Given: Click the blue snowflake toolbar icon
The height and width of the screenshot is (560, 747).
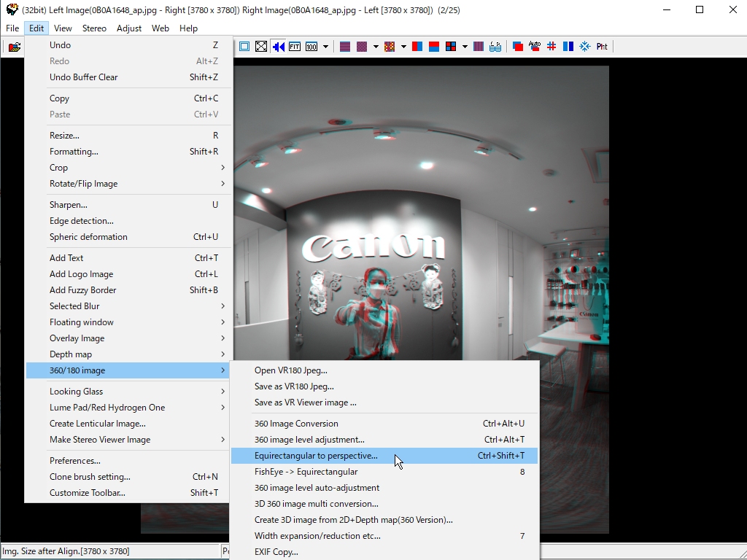Looking at the screenshot, I should point(584,46).
